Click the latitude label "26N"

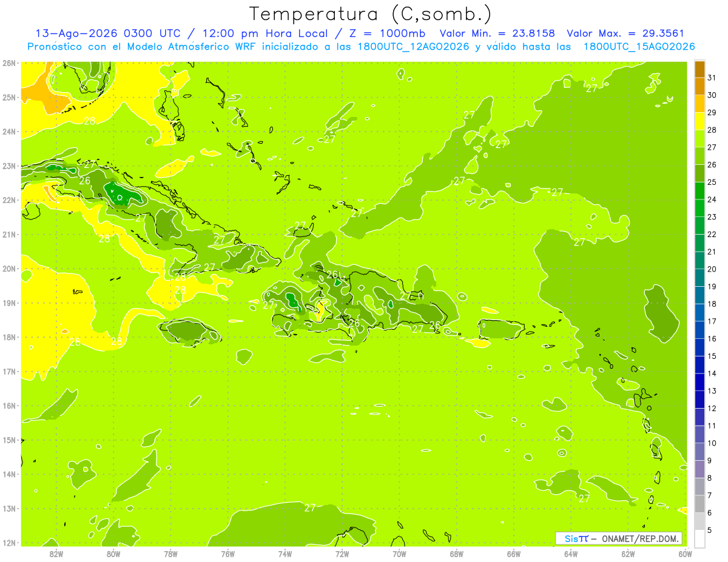click(x=9, y=63)
